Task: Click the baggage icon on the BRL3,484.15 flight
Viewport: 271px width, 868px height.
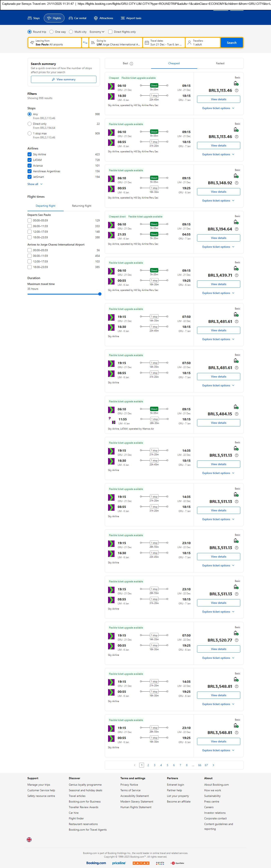Action: pyautogui.click(x=236, y=407)
